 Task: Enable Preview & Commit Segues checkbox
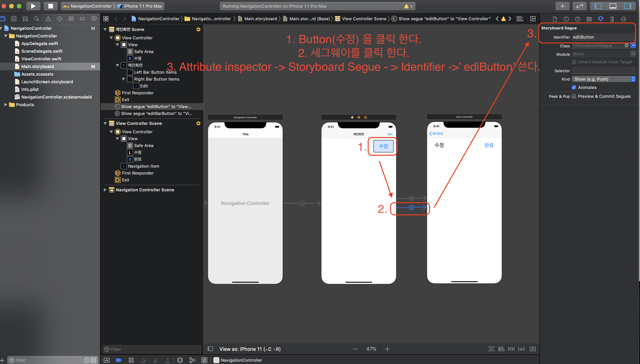click(x=574, y=96)
